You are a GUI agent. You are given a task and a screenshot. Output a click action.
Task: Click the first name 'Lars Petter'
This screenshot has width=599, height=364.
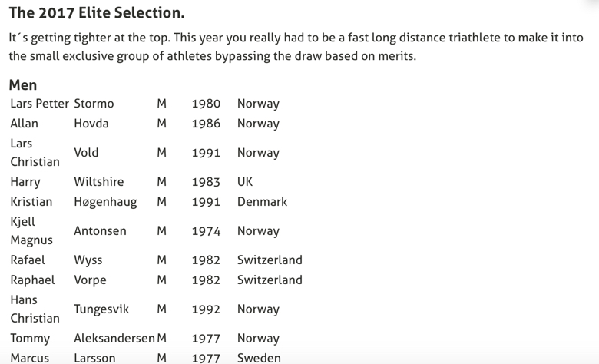pyautogui.click(x=40, y=104)
